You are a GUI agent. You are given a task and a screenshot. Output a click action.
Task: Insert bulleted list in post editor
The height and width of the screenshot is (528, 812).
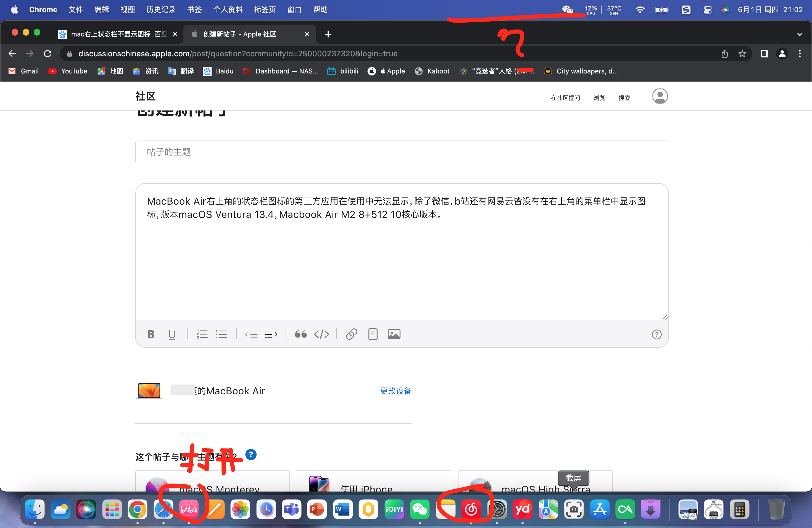pos(222,334)
